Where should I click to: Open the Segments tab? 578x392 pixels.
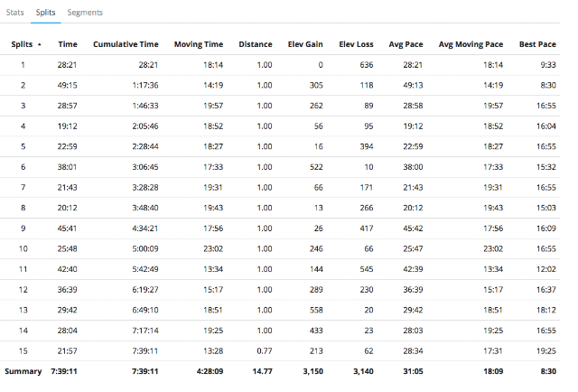tap(85, 13)
